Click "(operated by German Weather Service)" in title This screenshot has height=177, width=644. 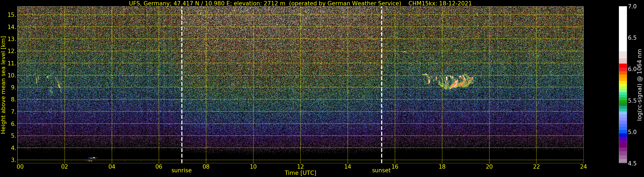[345, 3]
